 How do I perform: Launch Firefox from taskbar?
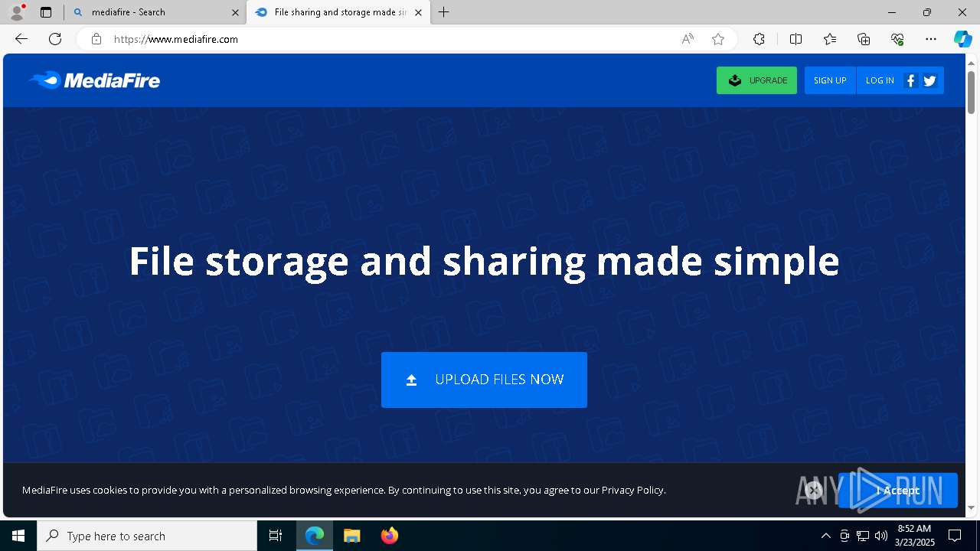[389, 536]
